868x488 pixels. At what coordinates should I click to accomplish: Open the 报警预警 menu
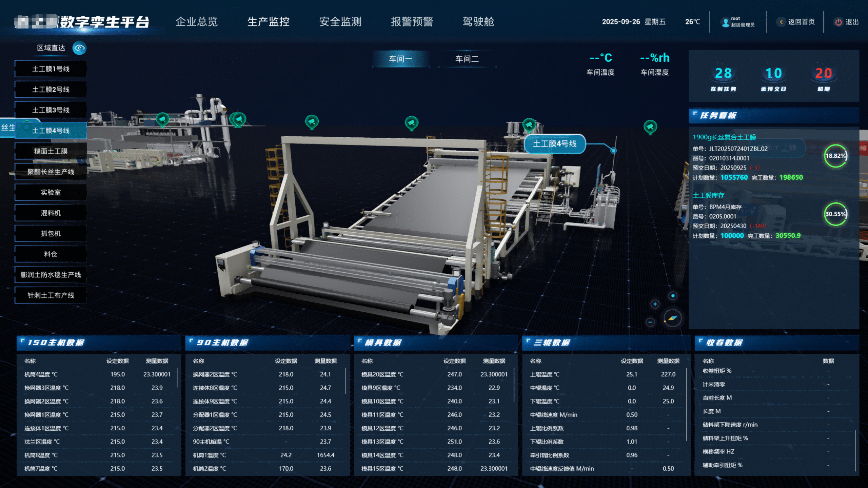pyautogui.click(x=412, y=22)
